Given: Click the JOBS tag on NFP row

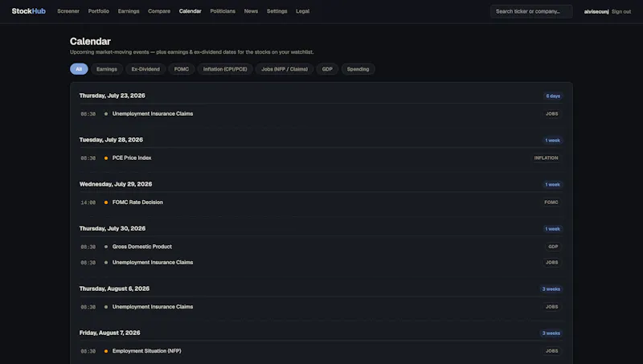Looking at the screenshot, I should (x=551, y=351).
